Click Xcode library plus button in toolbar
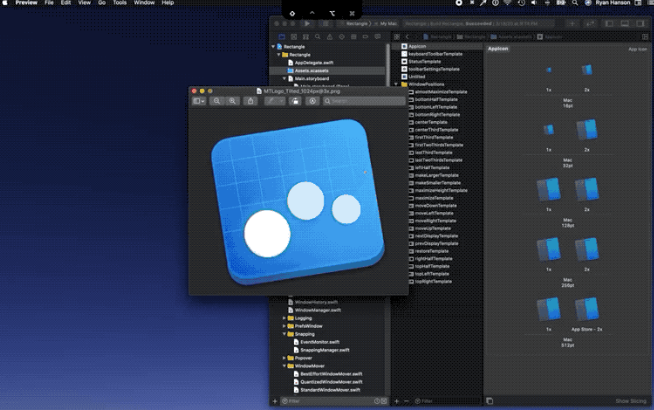654x410 pixels. 572,24
